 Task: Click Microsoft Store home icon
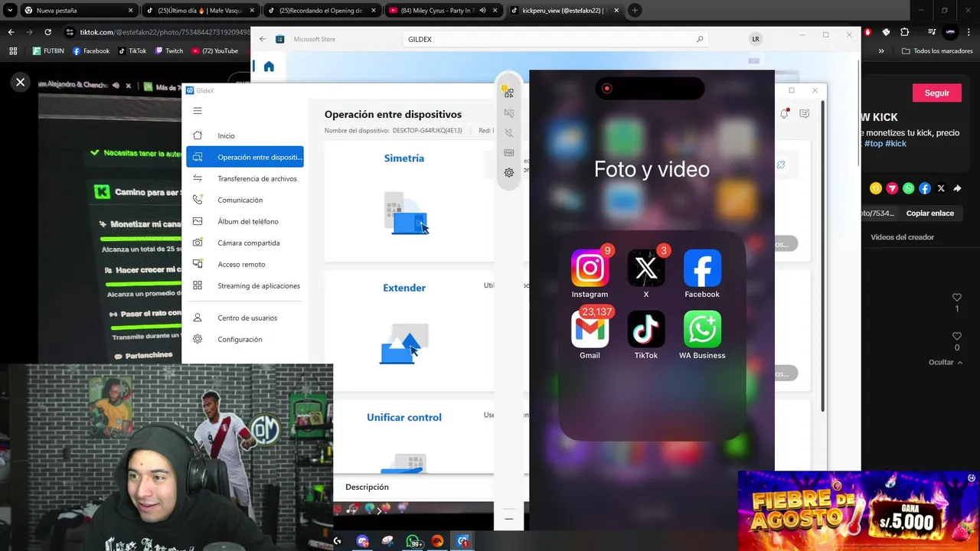269,67
